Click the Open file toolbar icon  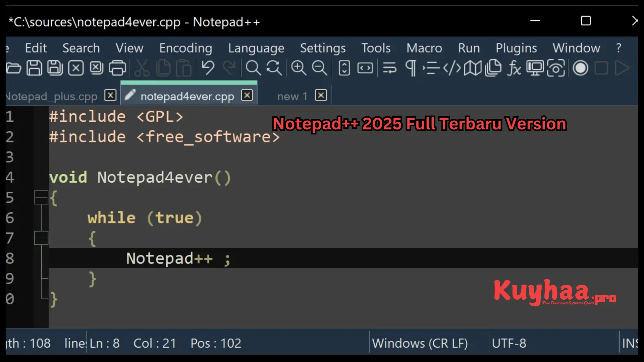coord(13,68)
